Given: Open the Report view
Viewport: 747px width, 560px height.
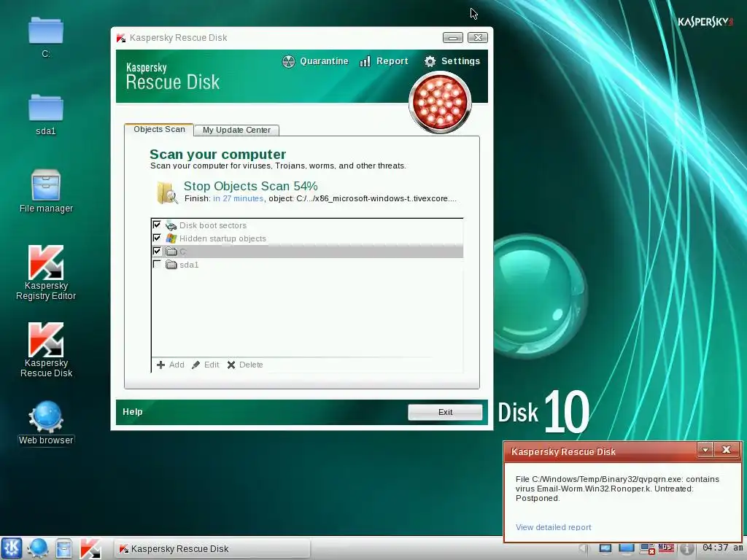Looking at the screenshot, I should tap(384, 61).
